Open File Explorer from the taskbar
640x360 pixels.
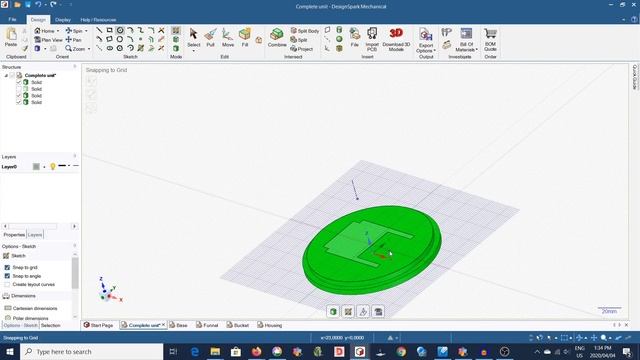coord(215,351)
